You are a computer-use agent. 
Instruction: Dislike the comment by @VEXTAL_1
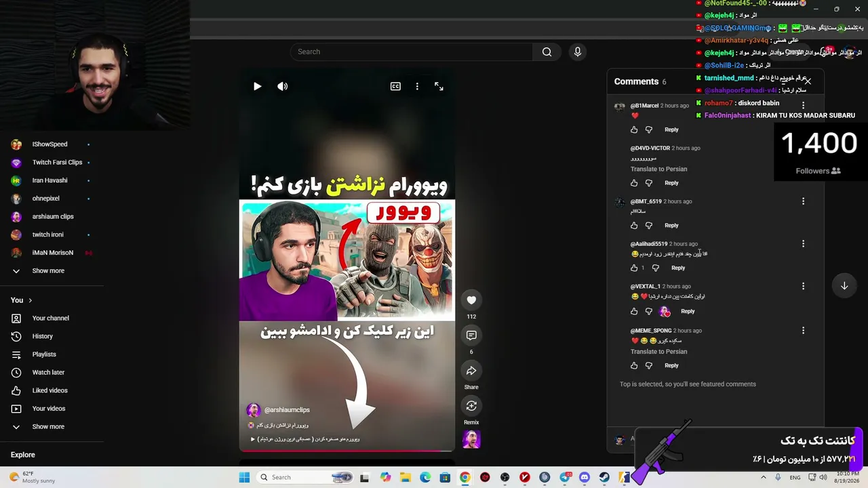pos(649,311)
